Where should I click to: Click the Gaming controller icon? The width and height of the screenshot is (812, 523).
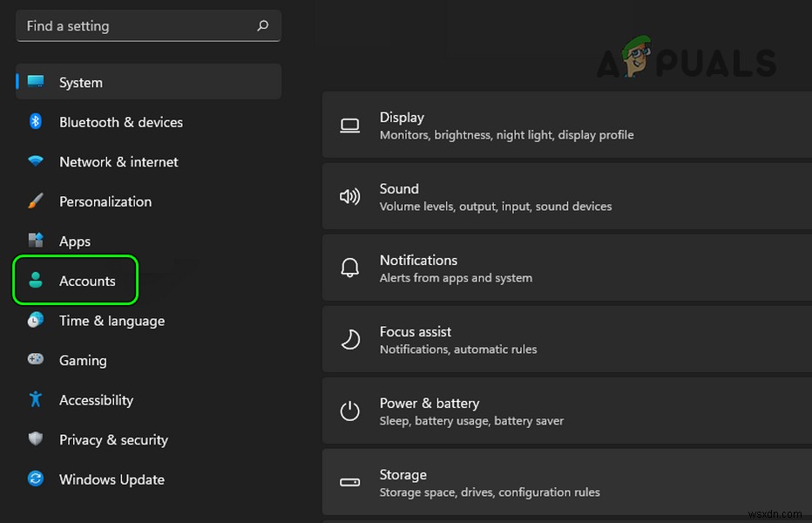coord(35,360)
